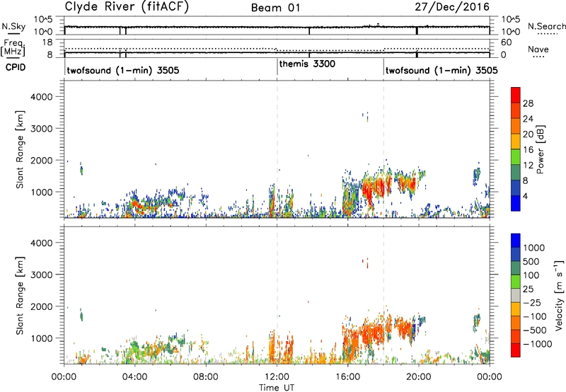
Task: Click the "-1000" tick on Velocity color bar
Action: point(538,344)
